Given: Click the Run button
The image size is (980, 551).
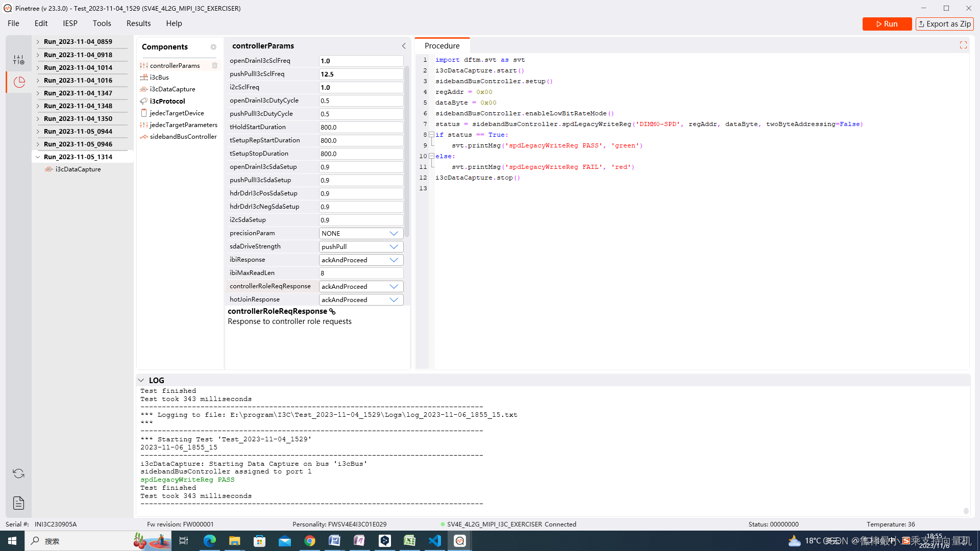Looking at the screenshot, I should (887, 24).
